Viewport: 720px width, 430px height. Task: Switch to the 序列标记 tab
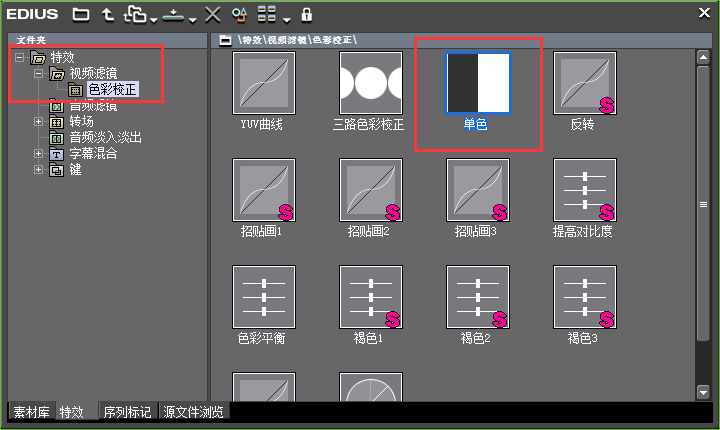(127, 412)
